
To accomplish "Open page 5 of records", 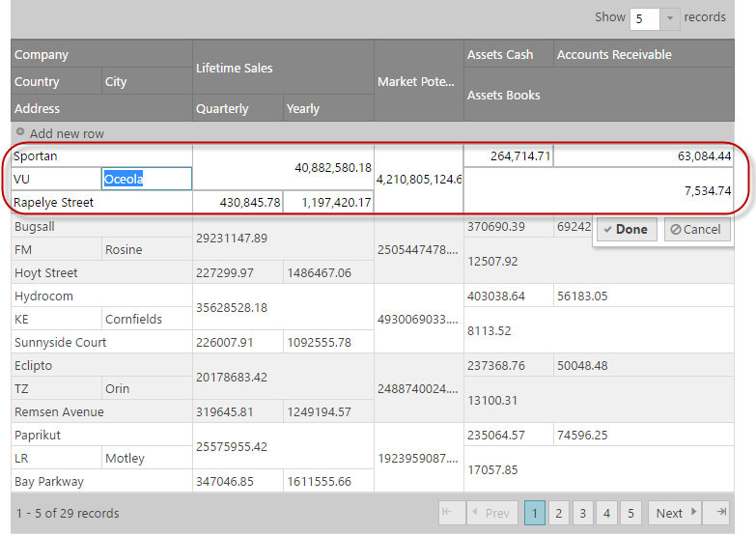I will click(x=630, y=513).
